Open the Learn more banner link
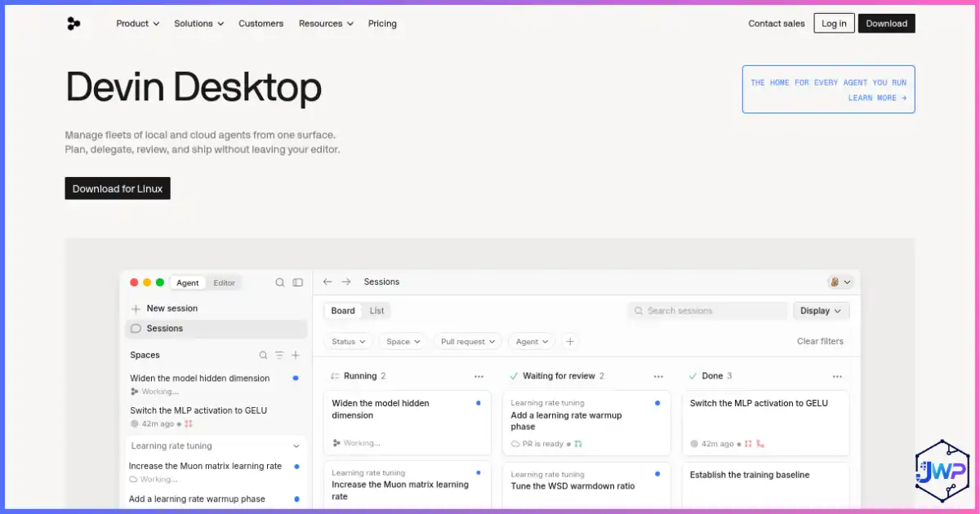This screenshot has width=980, height=514. click(877, 98)
